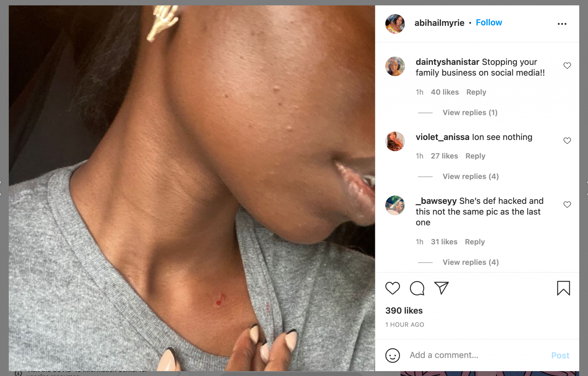Reply to daintyshanistar's comment
This screenshot has width=588, height=376.
476,92
